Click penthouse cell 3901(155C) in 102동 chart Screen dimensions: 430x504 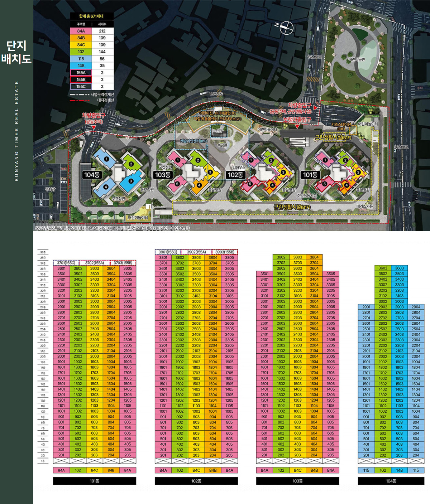pyautogui.click(x=168, y=252)
